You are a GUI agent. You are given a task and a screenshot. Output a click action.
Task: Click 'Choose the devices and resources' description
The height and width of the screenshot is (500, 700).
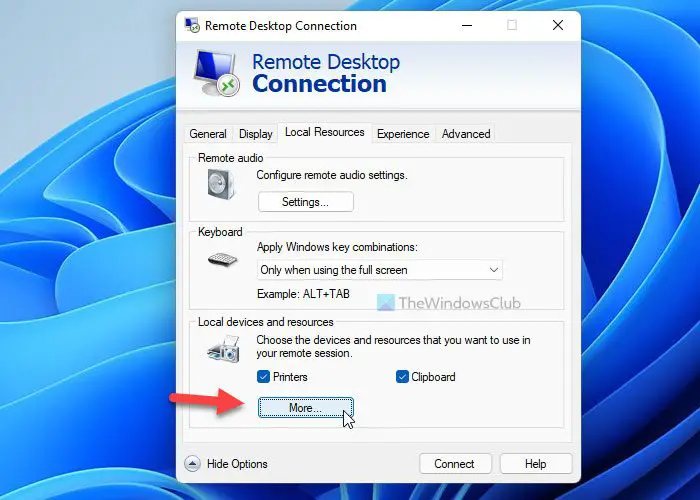coord(393,346)
